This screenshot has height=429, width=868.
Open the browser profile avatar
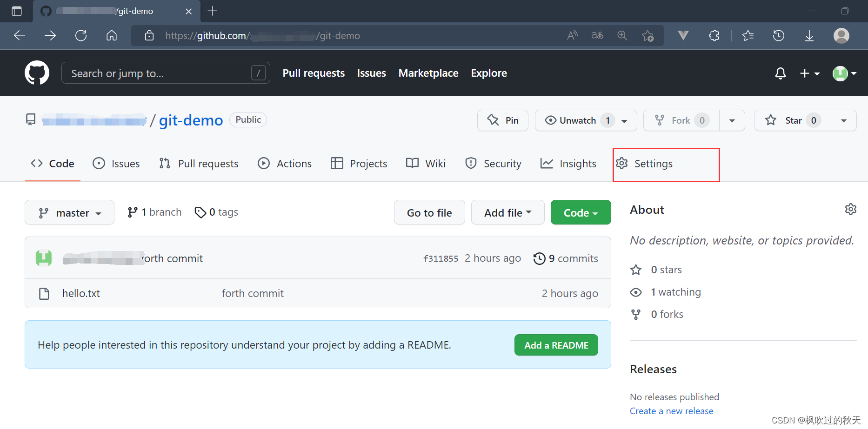click(x=841, y=35)
